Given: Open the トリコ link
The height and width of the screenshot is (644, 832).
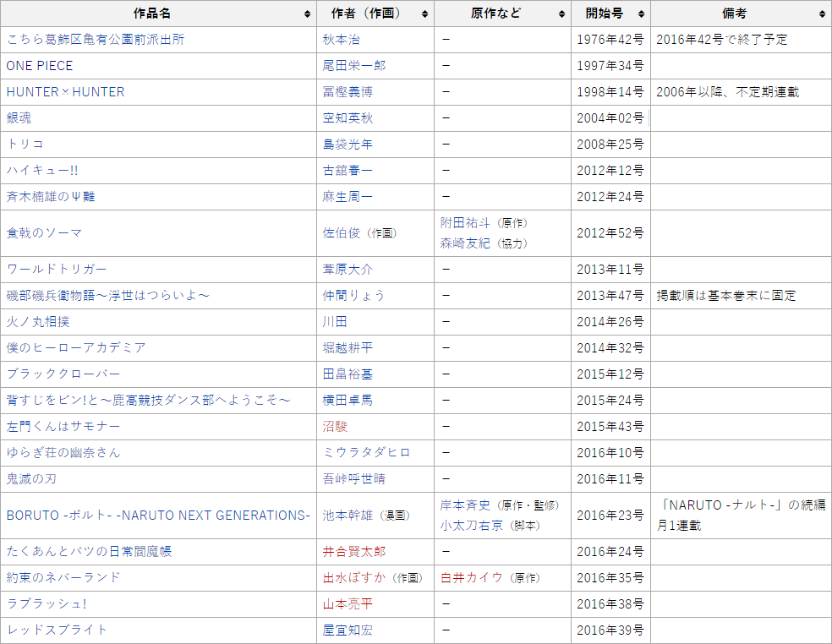Looking at the screenshot, I should (x=25, y=145).
